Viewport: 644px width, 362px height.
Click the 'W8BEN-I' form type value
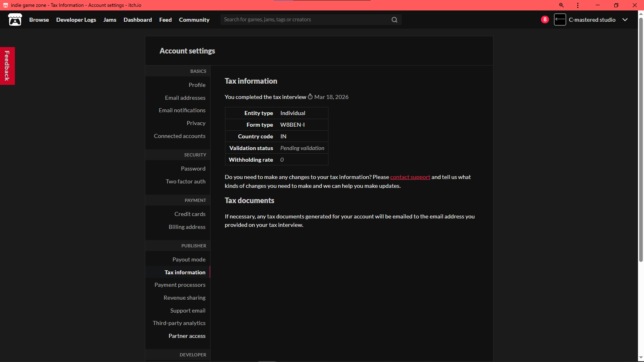[293, 125]
